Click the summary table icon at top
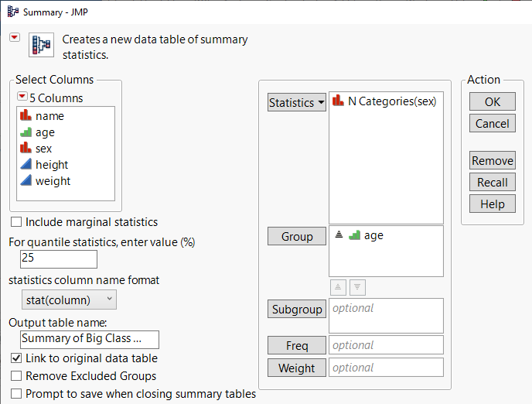The height and width of the screenshot is (404, 532). click(x=39, y=46)
